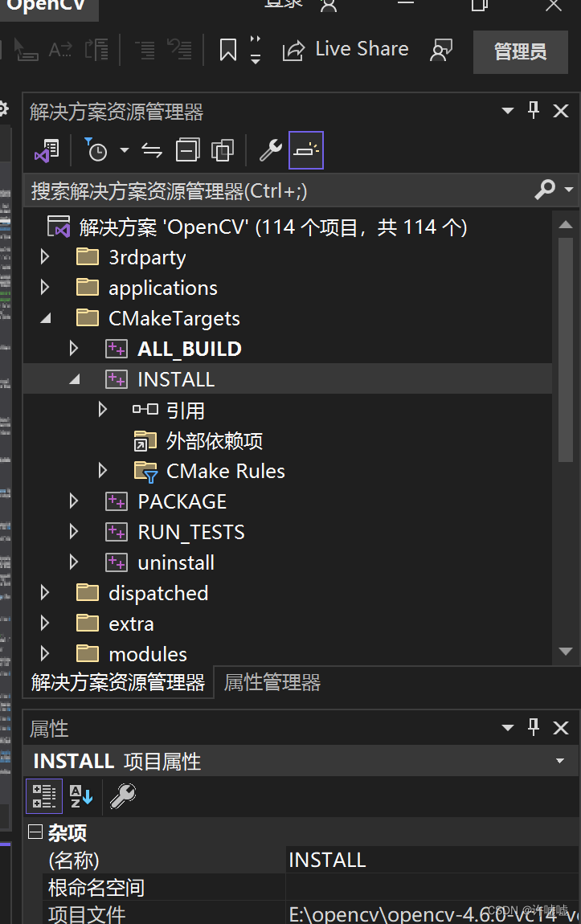Expand the ALL_BUILD project
The image size is (581, 924).
pos(74,348)
